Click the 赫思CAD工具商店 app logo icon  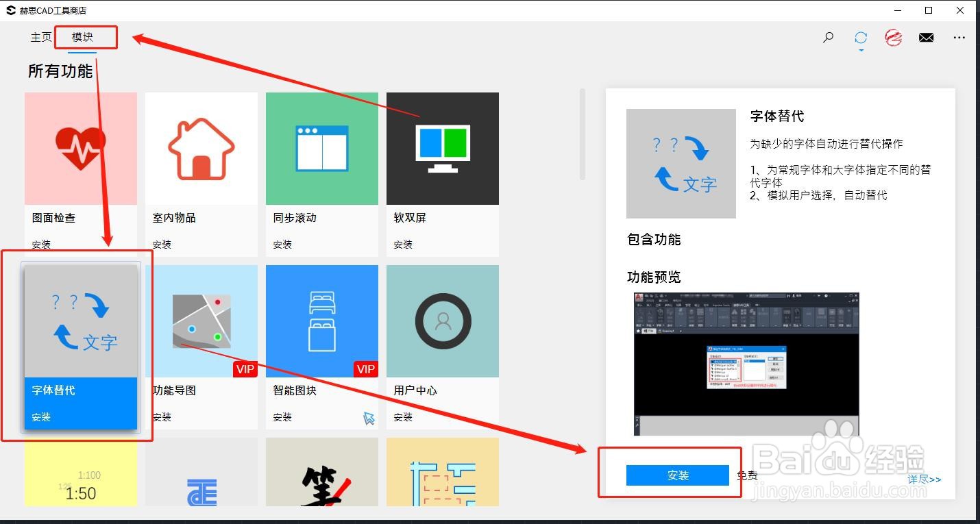click(x=10, y=10)
